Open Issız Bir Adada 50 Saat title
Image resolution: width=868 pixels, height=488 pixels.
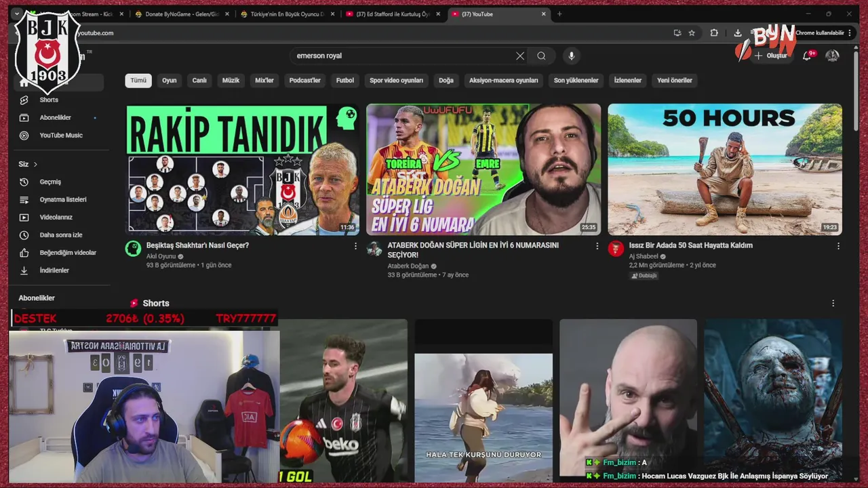691,245
